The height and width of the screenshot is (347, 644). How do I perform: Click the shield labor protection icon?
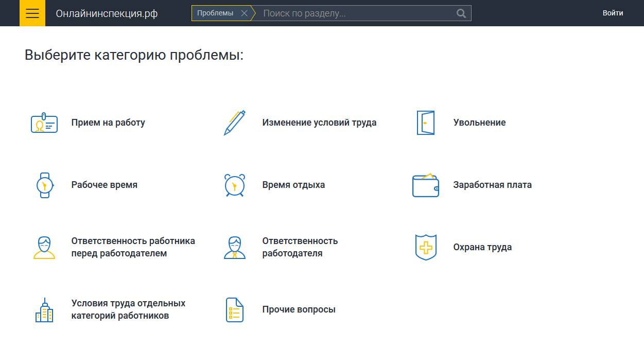426,248
